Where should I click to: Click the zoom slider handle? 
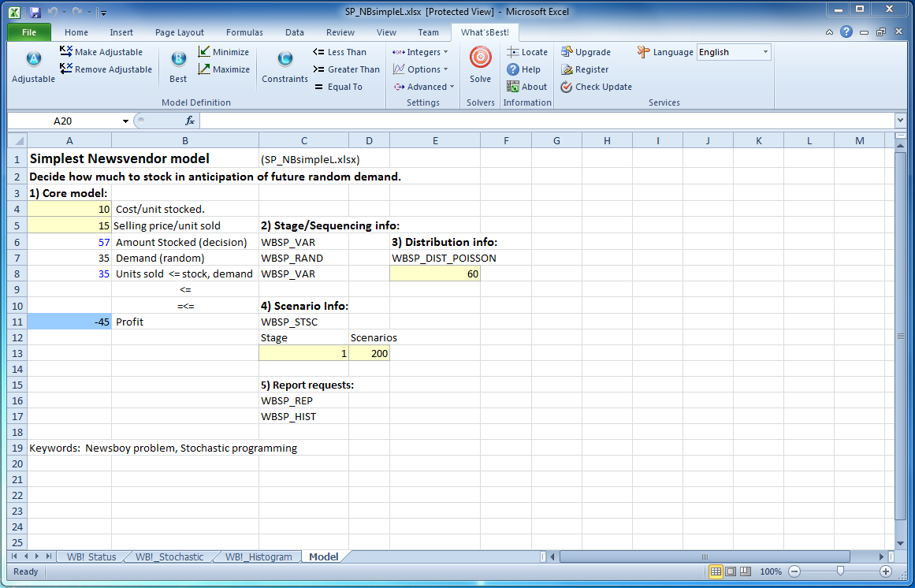840,571
